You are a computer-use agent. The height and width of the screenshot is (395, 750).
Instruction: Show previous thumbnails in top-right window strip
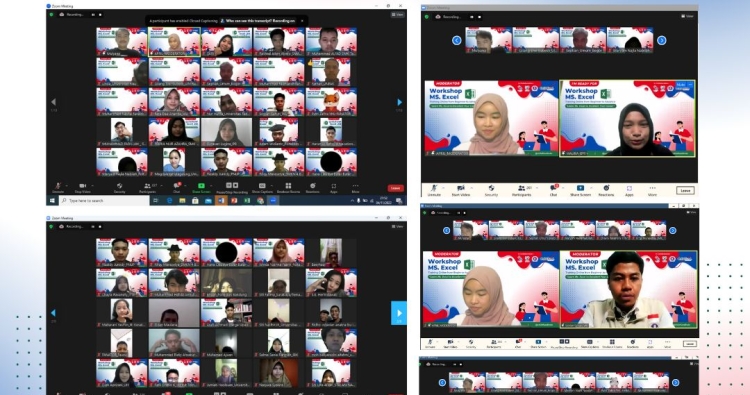pyautogui.click(x=457, y=41)
